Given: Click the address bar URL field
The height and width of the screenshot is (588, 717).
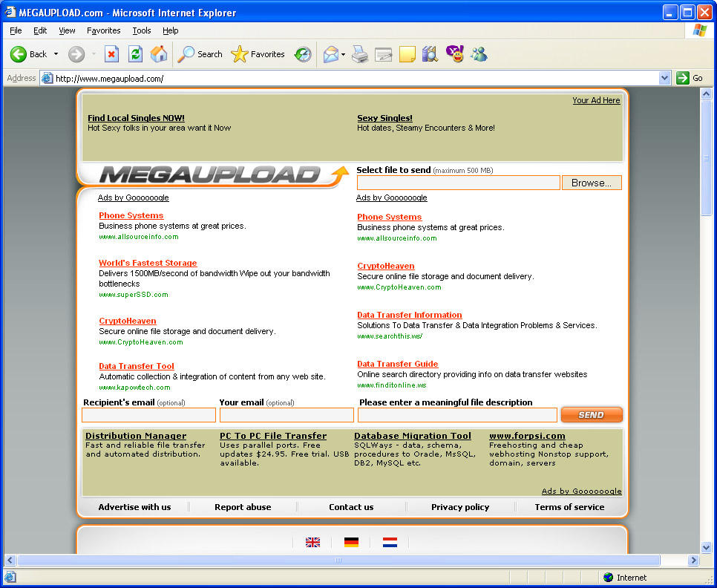Looking at the screenshot, I should [356, 78].
